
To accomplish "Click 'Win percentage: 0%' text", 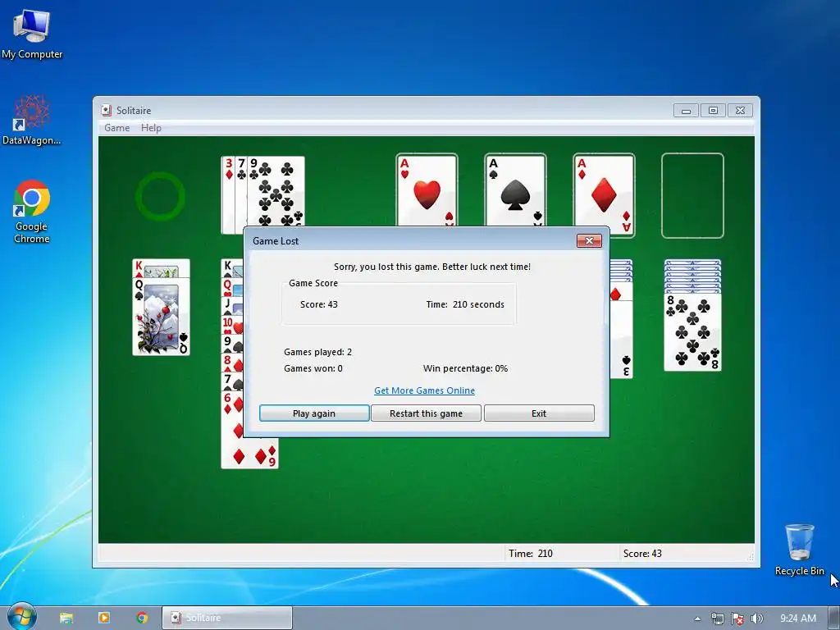I will coord(465,368).
